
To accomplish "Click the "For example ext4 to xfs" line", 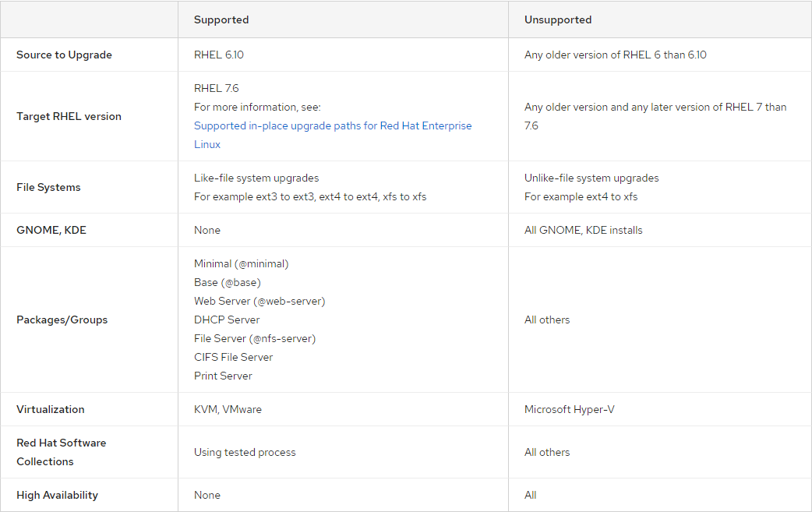I will (581, 196).
